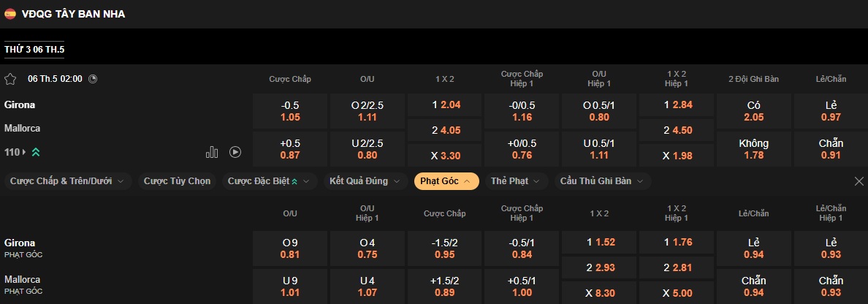868x304 pixels.
Task: Open the Cược Đặc Biệt dropdown
Action: pos(268,181)
